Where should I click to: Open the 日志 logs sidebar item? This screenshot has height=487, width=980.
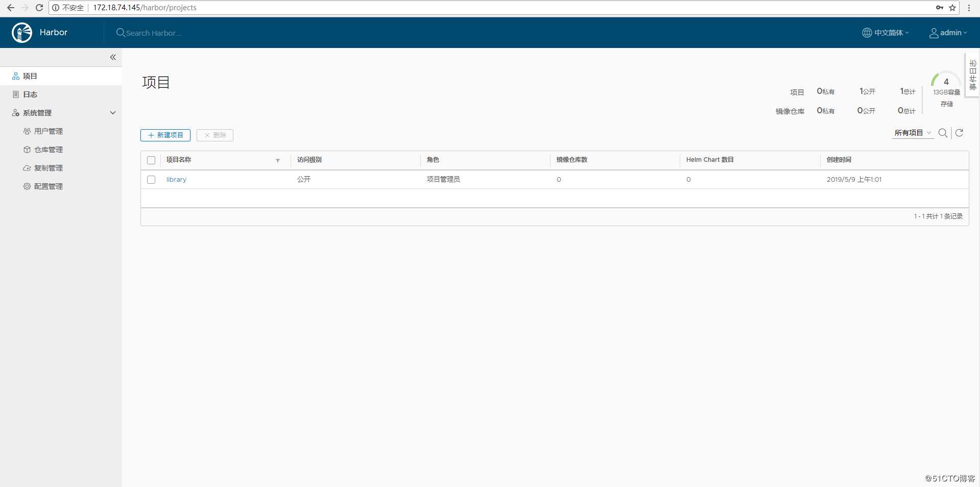(x=61, y=94)
